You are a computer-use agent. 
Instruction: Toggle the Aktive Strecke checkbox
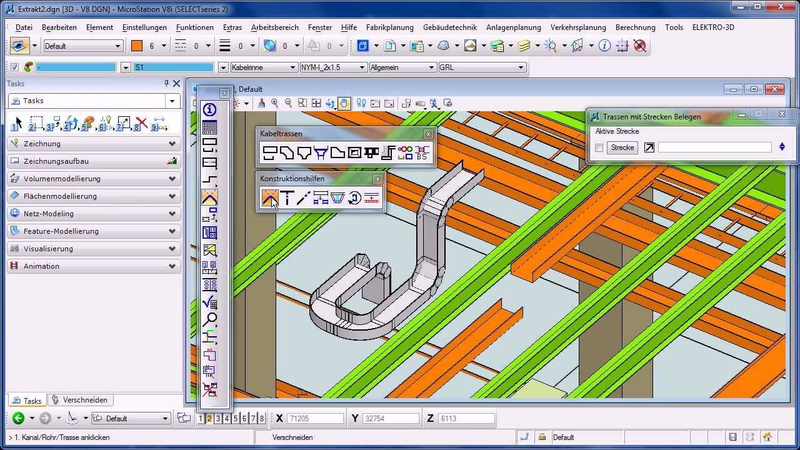coord(599,148)
